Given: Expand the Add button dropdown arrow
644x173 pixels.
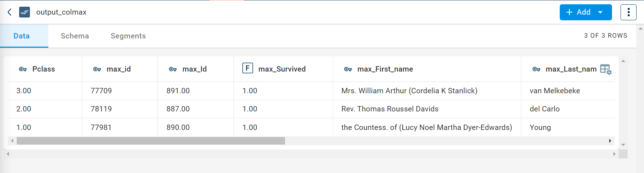Looking at the screenshot, I should 601,12.
